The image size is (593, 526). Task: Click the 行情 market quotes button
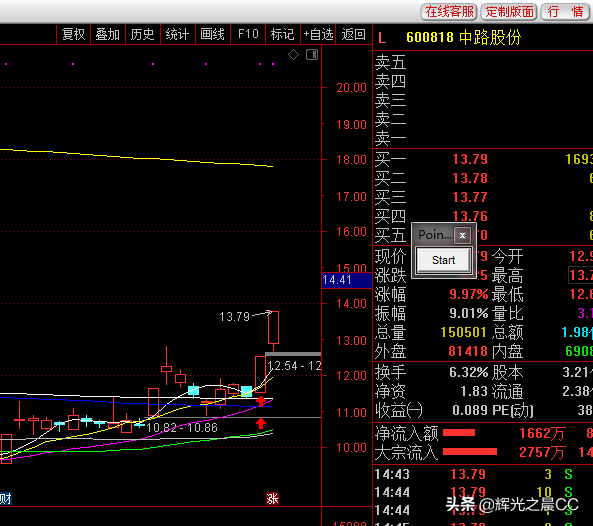click(x=565, y=12)
